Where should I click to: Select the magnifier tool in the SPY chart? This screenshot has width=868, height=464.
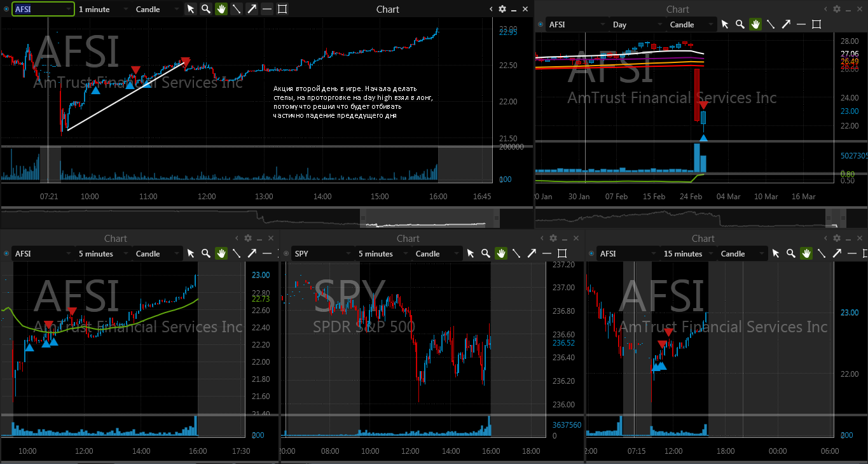(x=486, y=253)
